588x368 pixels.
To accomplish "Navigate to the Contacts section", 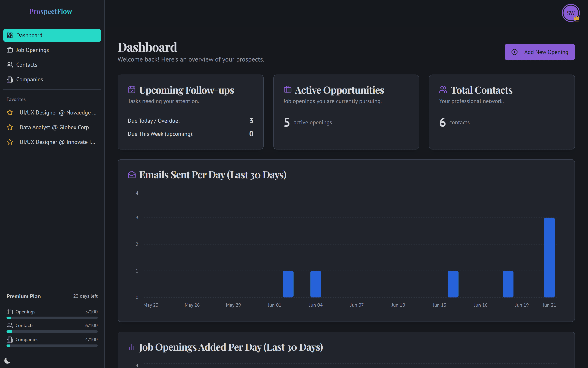I will pos(52,65).
